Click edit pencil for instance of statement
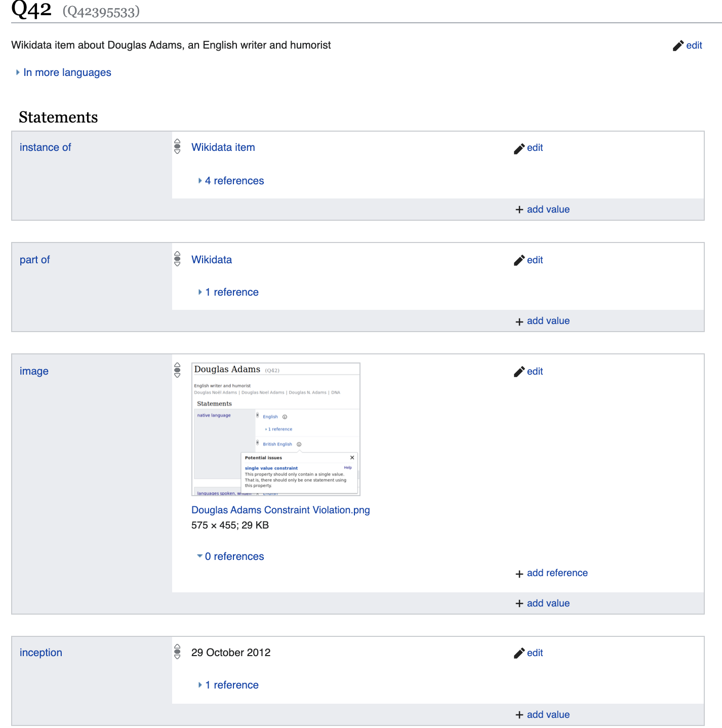 click(x=519, y=148)
